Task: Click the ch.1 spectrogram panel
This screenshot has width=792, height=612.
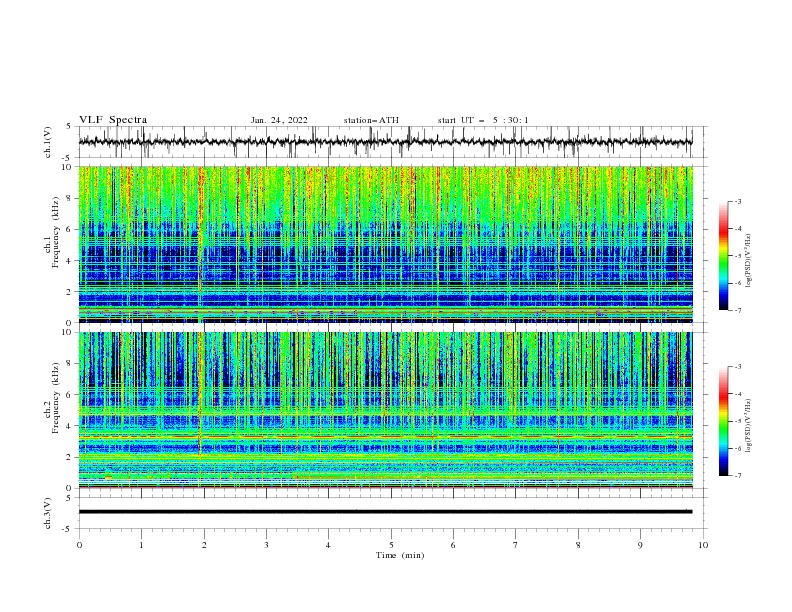Action: 386,244
